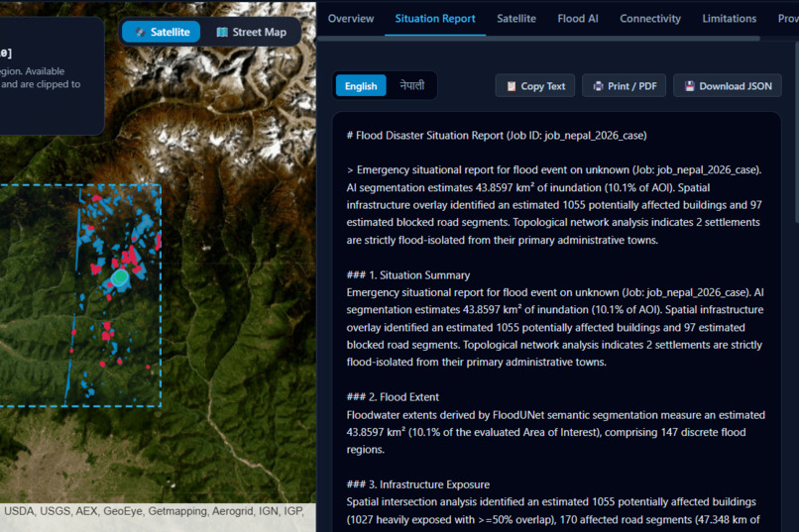Click the horizontal tab bar scrollbar

click(538, 39)
